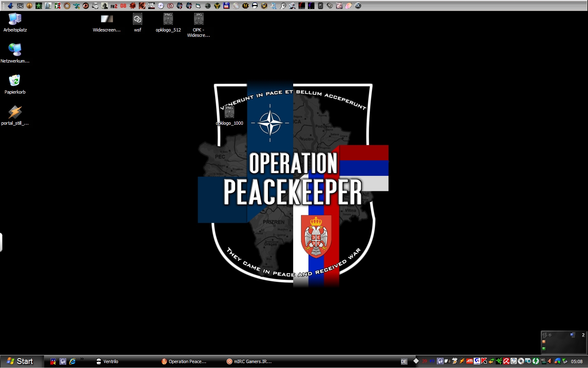Click the blue window icon in the corner widget
This screenshot has height=368, width=588.
pos(572,335)
